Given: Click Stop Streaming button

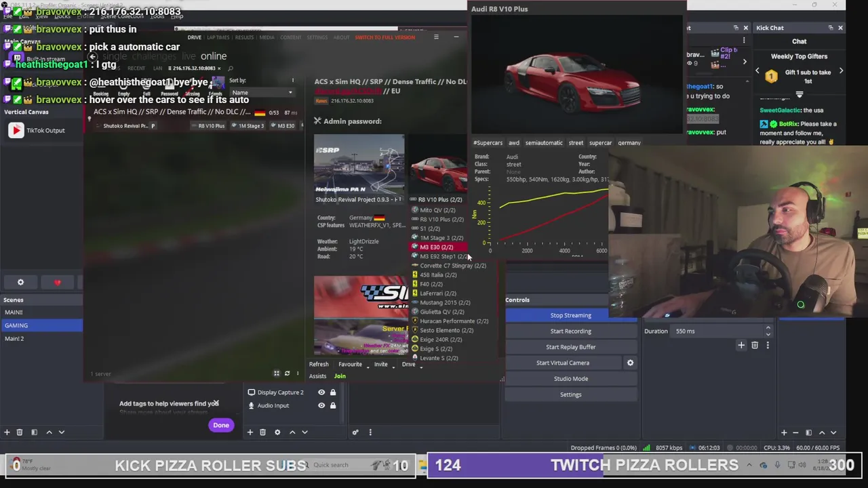Looking at the screenshot, I should (570, 315).
